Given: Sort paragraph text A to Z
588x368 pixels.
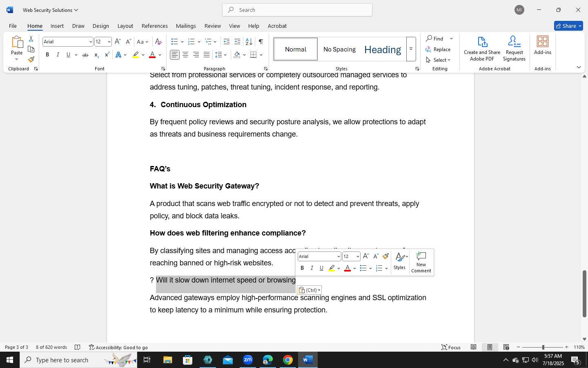Looking at the screenshot, I should [249, 42].
